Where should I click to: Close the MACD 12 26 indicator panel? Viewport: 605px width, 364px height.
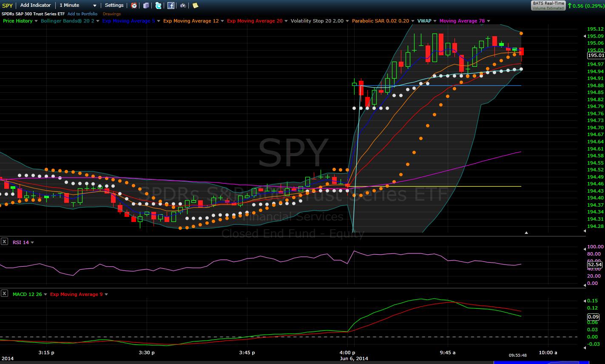[4, 293]
